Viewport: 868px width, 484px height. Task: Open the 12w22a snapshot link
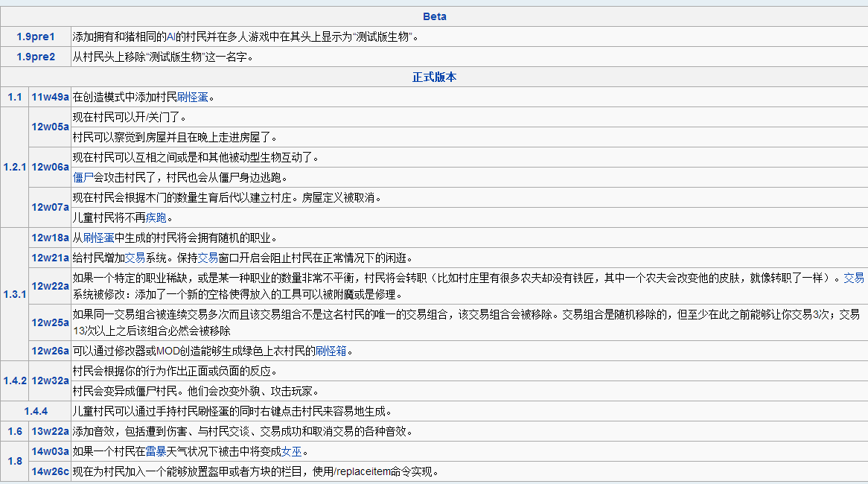tap(50, 286)
